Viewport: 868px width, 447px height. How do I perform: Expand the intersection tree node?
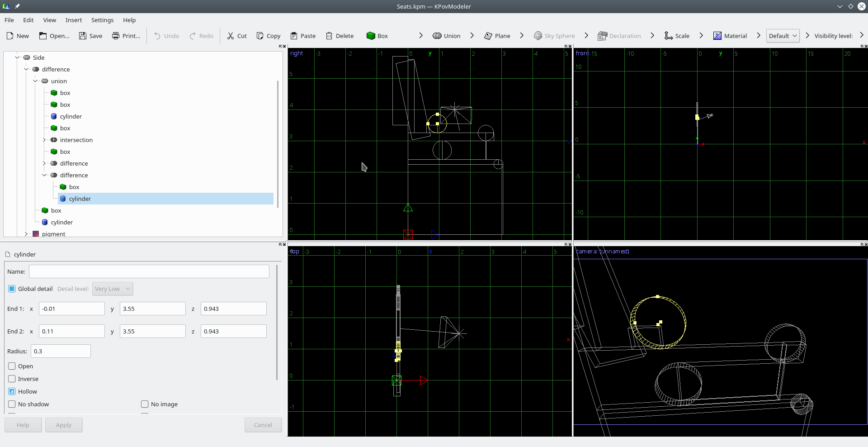[x=44, y=140]
